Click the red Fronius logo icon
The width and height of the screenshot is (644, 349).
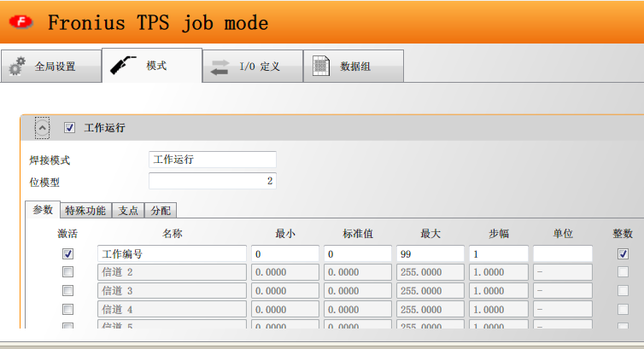[21, 21]
